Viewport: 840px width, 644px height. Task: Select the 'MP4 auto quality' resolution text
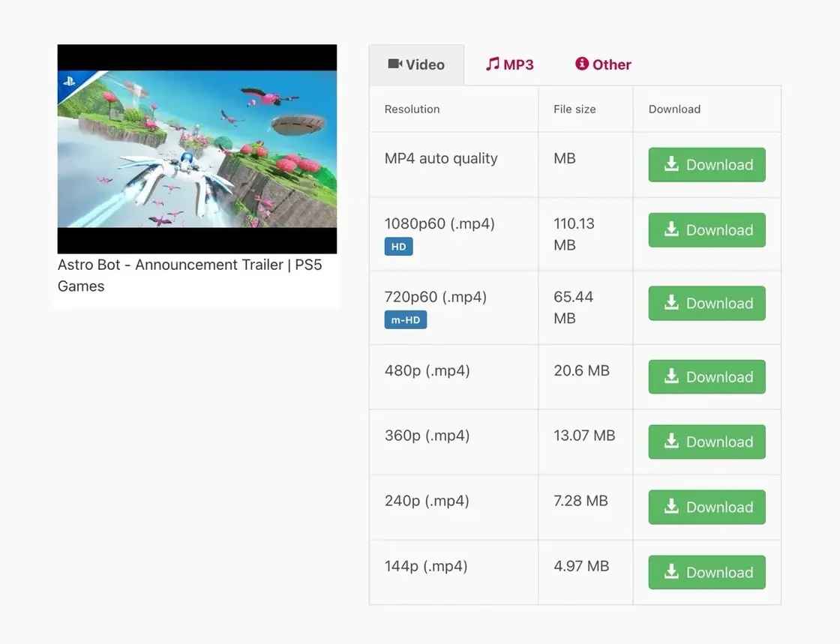pyautogui.click(x=441, y=158)
